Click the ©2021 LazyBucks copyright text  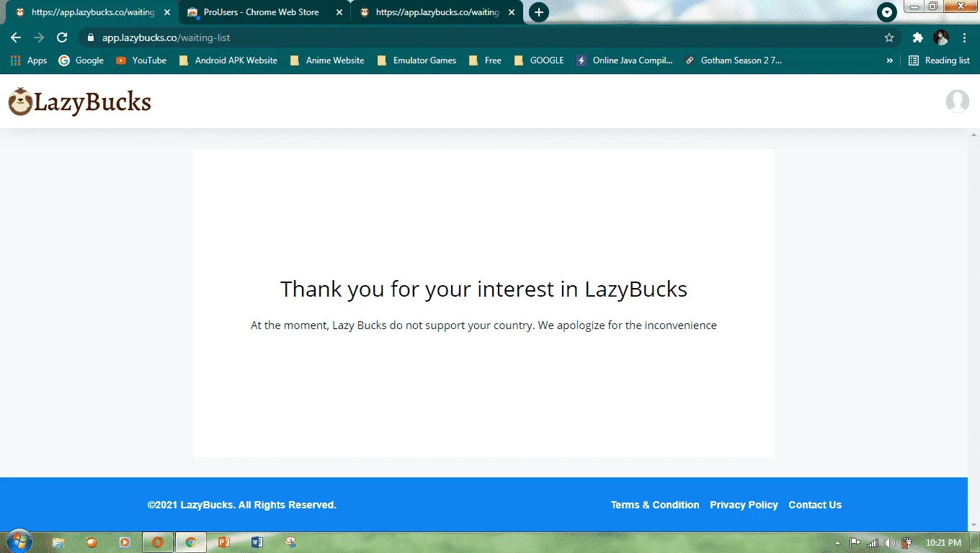[x=242, y=505]
